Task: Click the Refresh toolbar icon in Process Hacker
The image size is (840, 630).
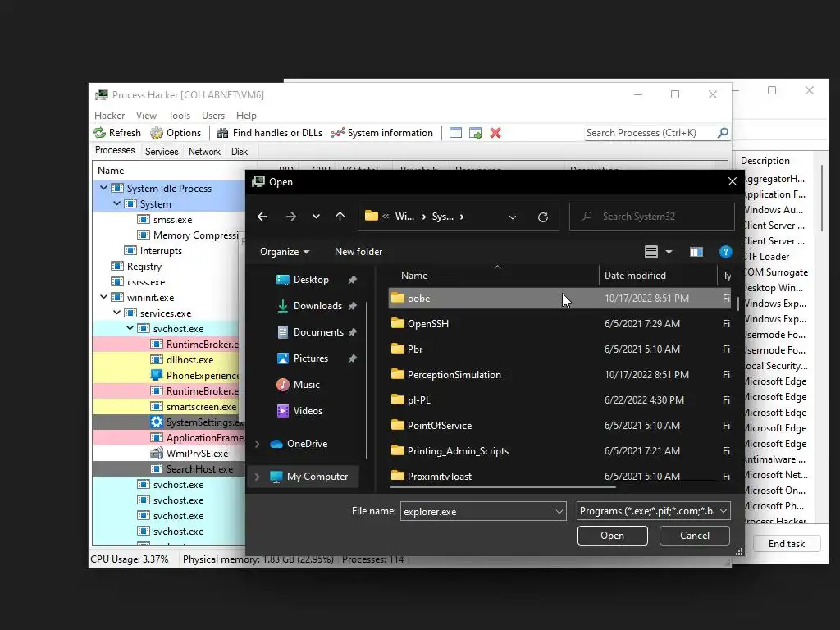Action: click(99, 133)
